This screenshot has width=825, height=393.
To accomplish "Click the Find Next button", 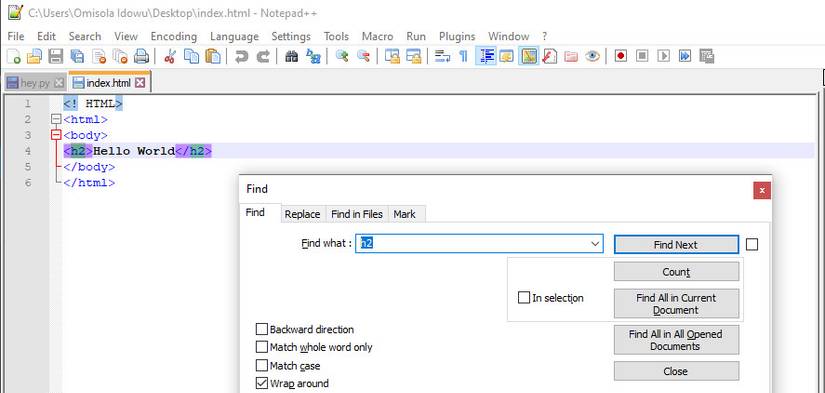I will pos(676,245).
